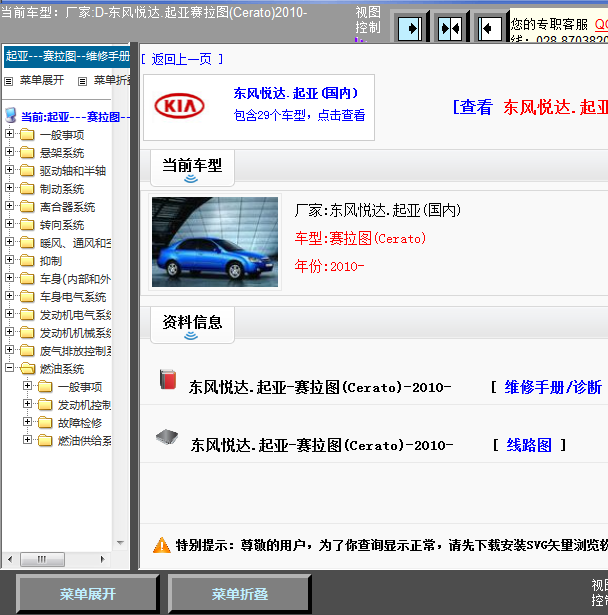Expand the 车身(内部和外 tree node

[9, 278]
